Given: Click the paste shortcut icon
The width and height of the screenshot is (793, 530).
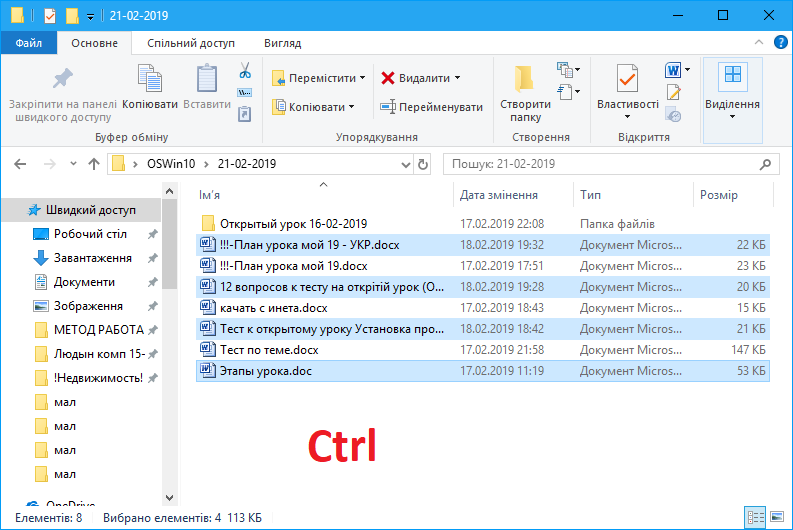Looking at the screenshot, I should (245, 114).
